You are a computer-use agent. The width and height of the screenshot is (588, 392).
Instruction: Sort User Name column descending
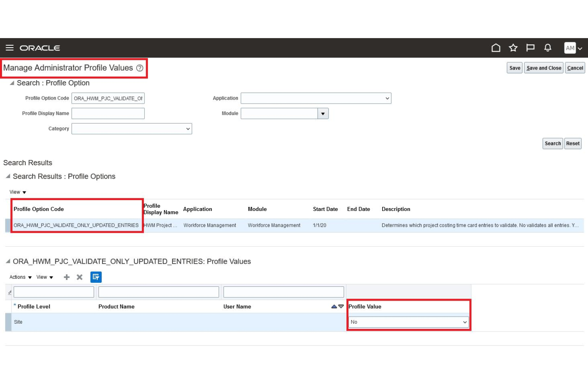click(x=341, y=307)
